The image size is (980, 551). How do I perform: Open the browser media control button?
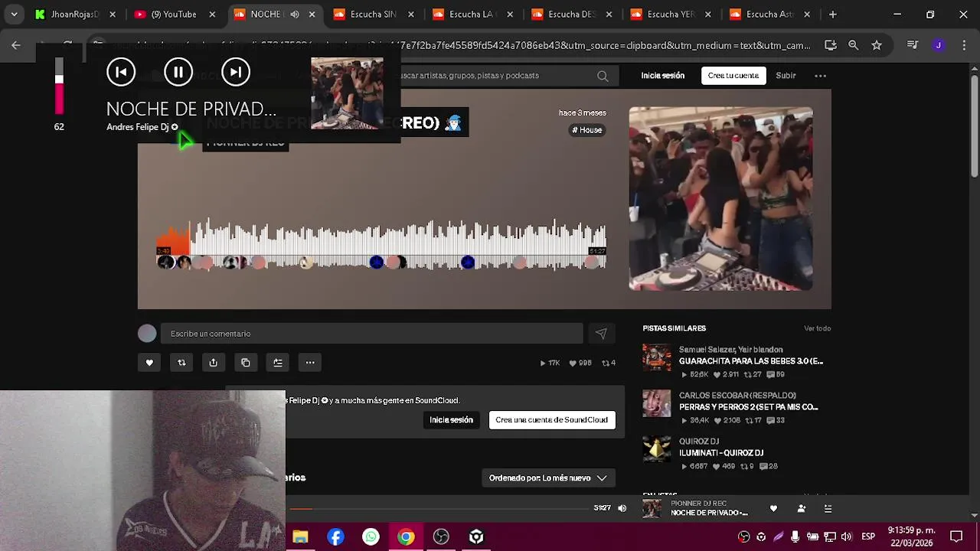(x=913, y=45)
